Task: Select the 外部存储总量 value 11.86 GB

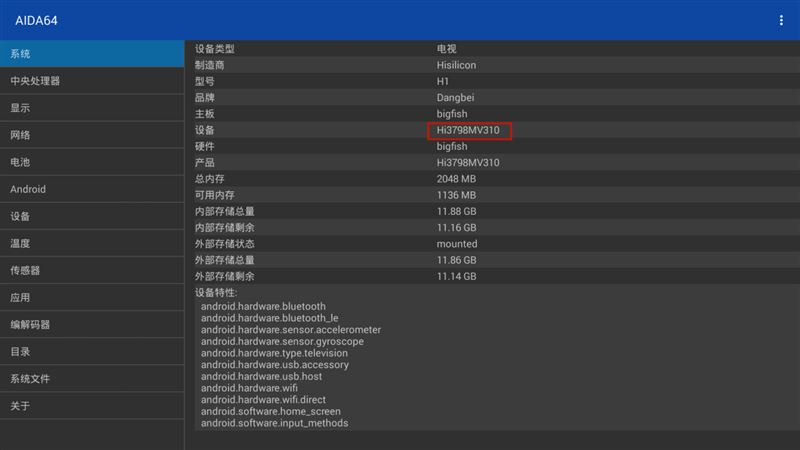Action: coord(456,260)
